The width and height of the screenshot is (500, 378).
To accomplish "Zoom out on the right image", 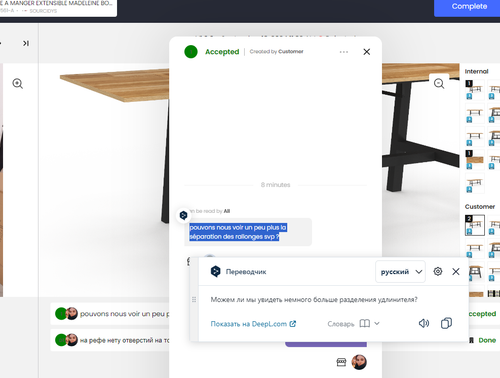I will click(439, 83).
